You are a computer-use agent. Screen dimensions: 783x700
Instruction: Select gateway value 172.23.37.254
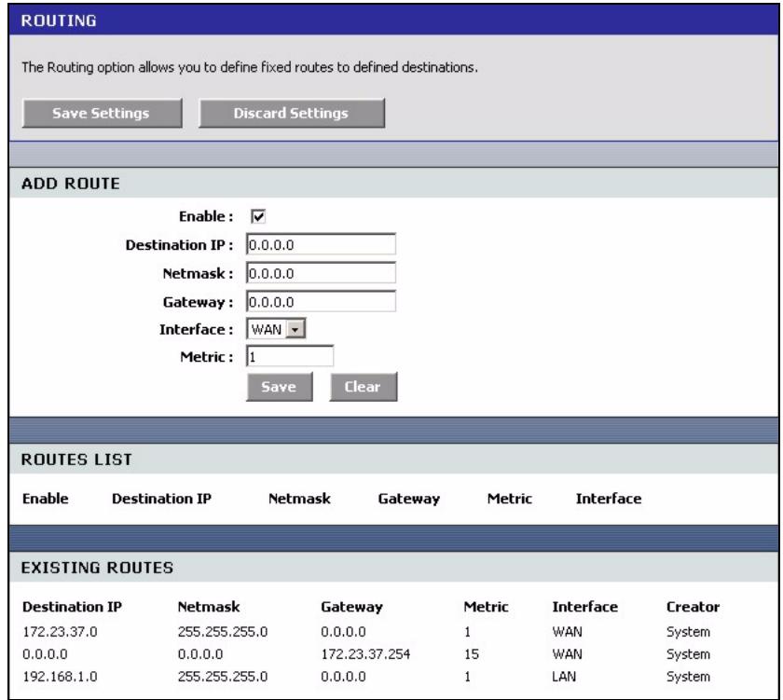click(365, 654)
